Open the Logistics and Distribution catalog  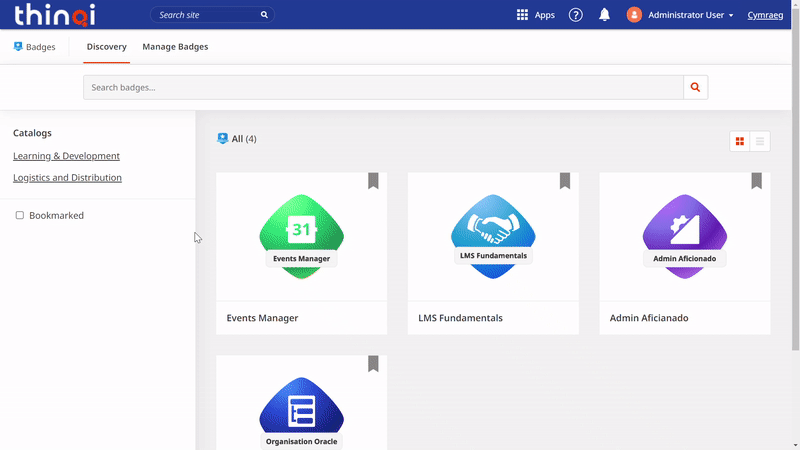[x=67, y=178]
